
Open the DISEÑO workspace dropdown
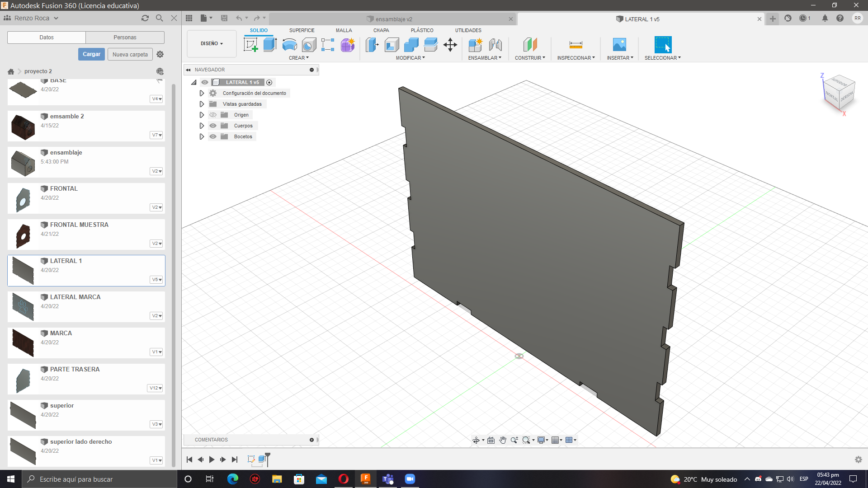(x=212, y=44)
